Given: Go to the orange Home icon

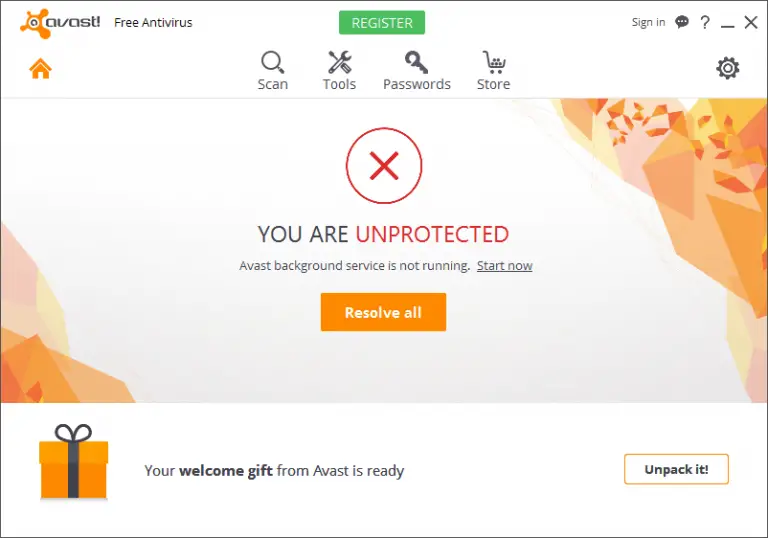Looking at the screenshot, I should pos(40,68).
